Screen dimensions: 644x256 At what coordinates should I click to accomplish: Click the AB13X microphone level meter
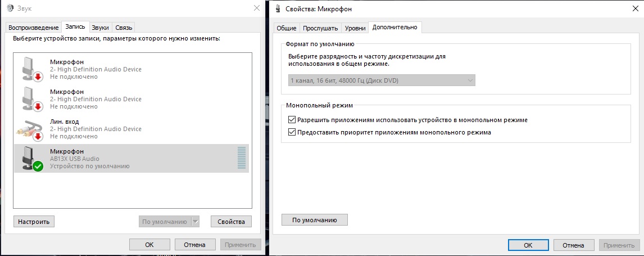point(242,159)
